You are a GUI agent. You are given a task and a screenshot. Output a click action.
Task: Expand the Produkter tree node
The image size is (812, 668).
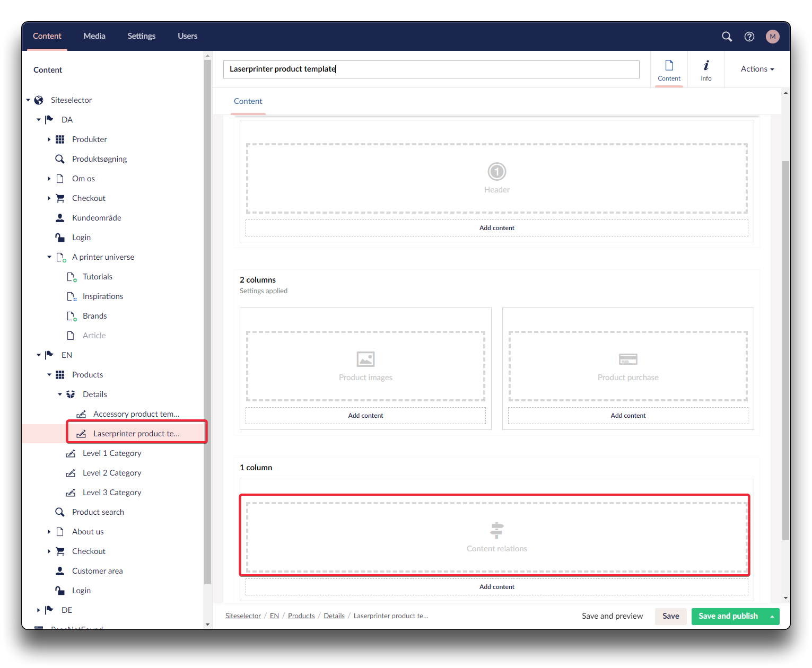tap(49, 139)
